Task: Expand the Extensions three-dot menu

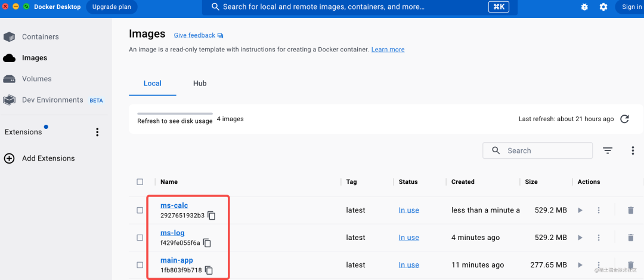Action: tap(97, 132)
